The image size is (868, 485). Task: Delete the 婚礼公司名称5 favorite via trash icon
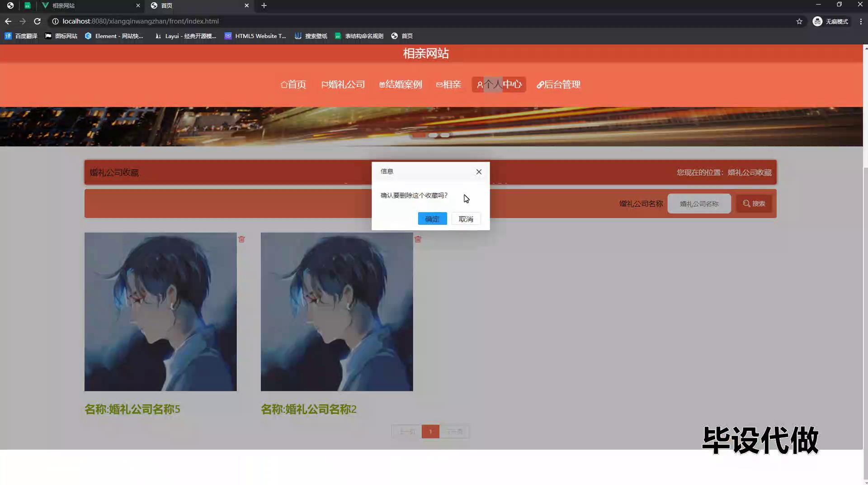point(241,239)
